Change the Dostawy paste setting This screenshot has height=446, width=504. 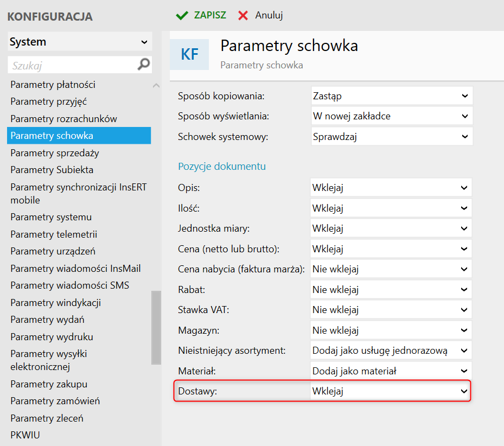[390, 391]
